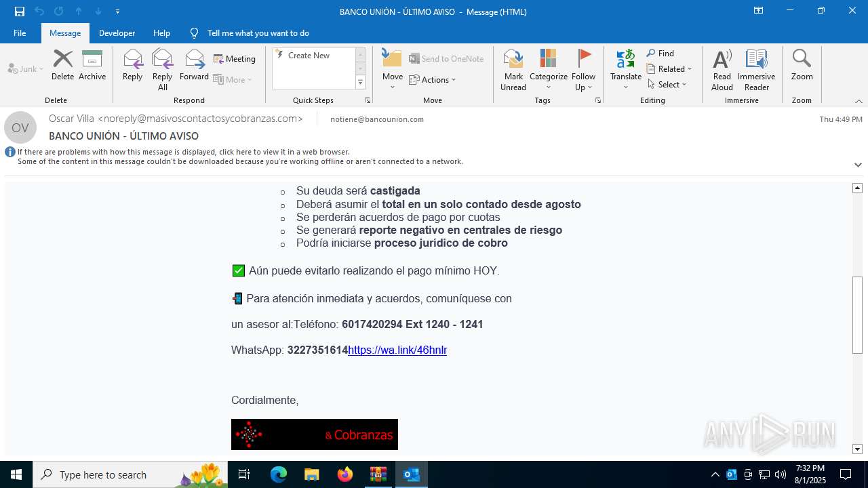Open the notification center
The height and width of the screenshot is (488, 868).
click(x=846, y=474)
